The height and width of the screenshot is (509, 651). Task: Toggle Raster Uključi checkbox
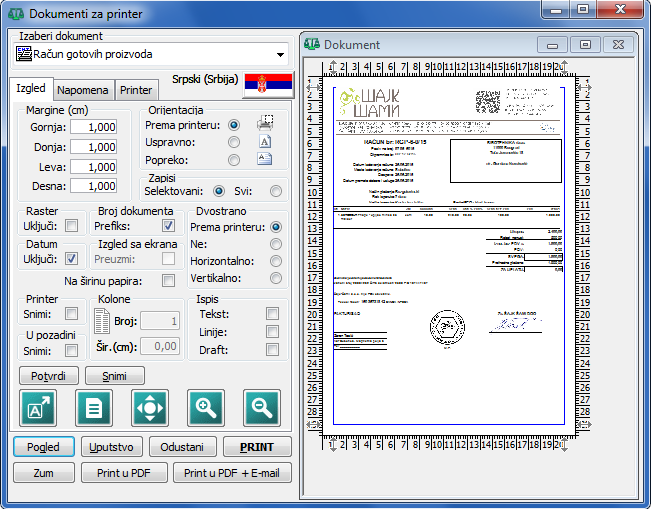point(71,226)
